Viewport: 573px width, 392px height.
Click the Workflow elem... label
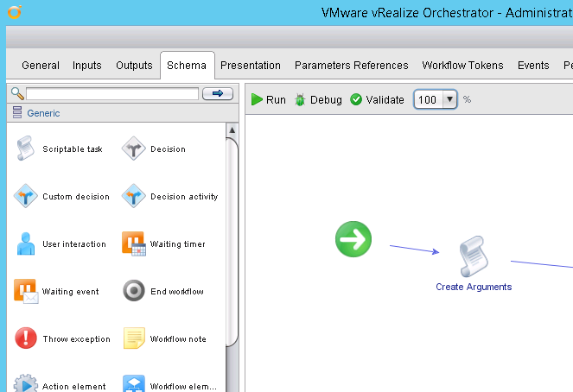(x=183, y=386)
